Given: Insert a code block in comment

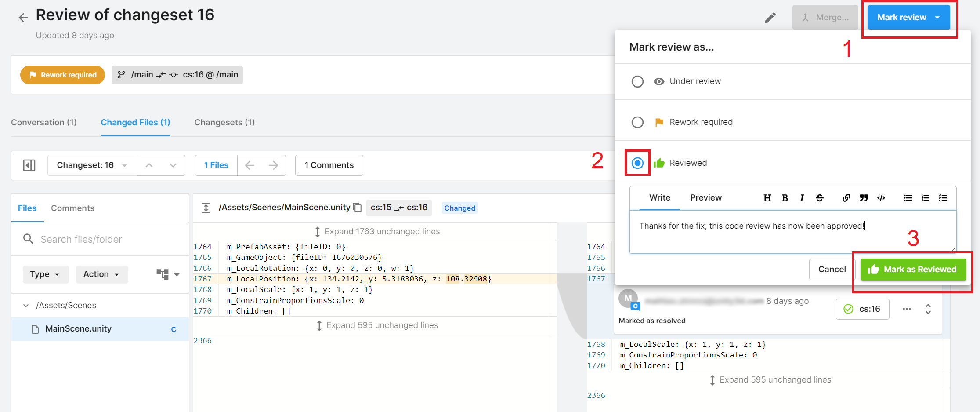Looking at the screenshot, I should (x=881, y=198).
